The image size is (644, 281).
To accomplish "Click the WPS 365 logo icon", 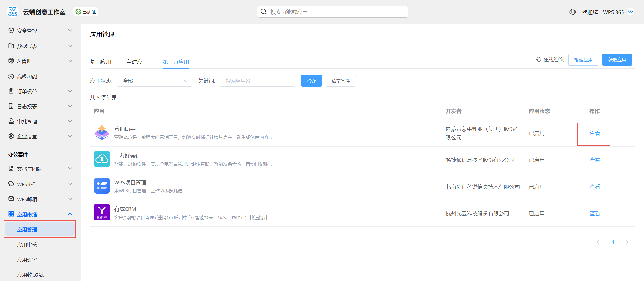I will [x=13, y=12].
